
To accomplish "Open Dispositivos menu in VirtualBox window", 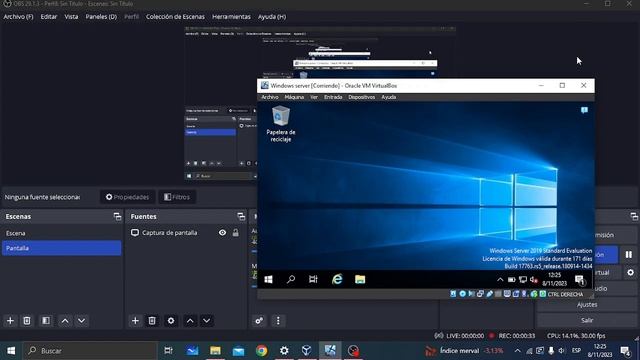I will coord(361,97).
